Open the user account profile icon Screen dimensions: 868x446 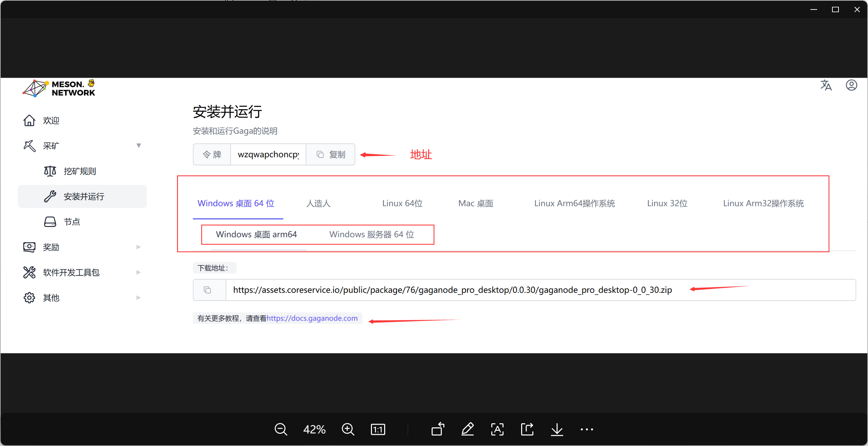pos(851,85)
